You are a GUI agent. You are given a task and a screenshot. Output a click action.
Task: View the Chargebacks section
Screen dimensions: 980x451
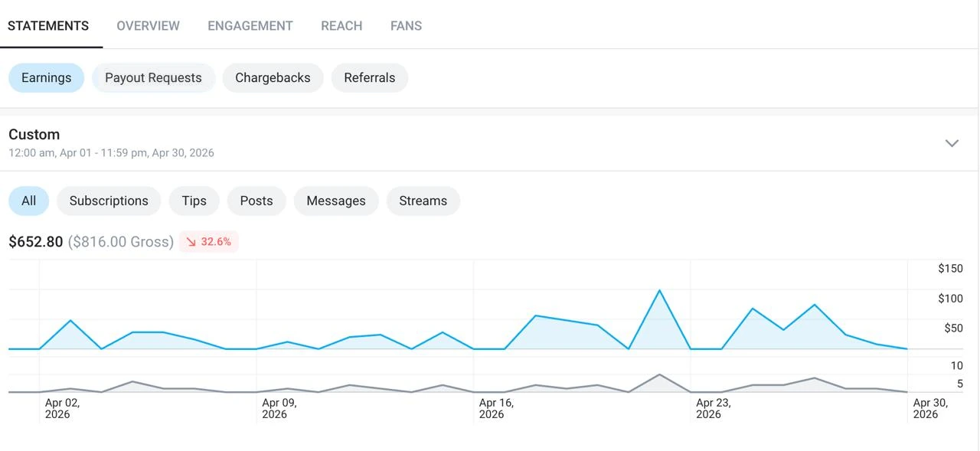click(x=273, y=77)
